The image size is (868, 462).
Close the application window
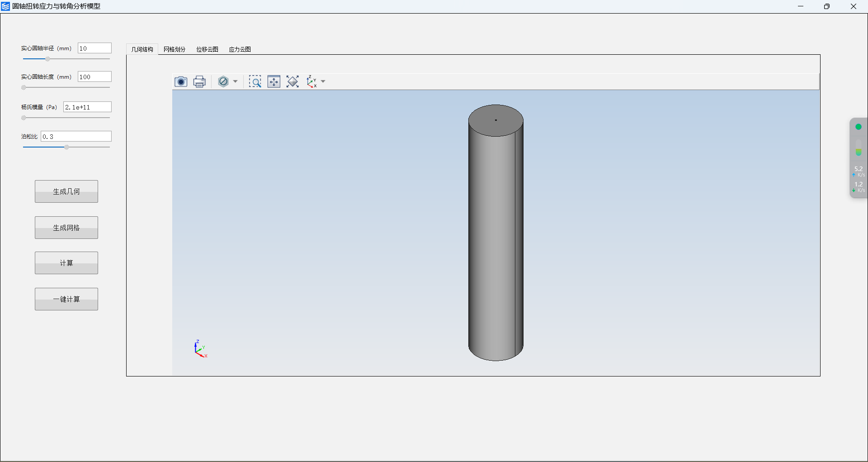click(854, 6)
